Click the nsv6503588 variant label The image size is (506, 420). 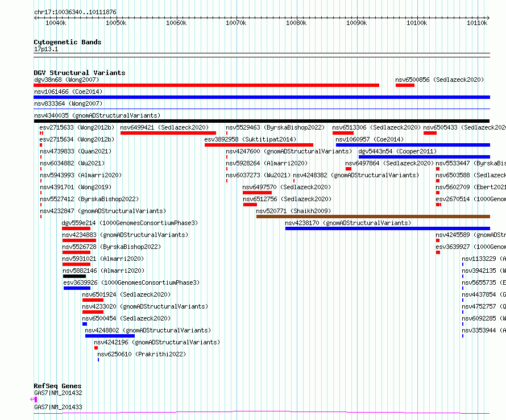(471, 175)
